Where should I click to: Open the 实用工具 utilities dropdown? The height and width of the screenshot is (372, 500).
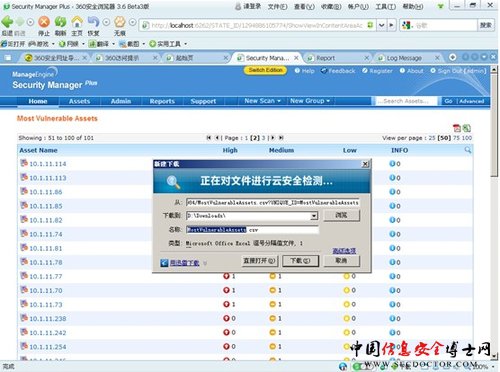pos(186,44)
